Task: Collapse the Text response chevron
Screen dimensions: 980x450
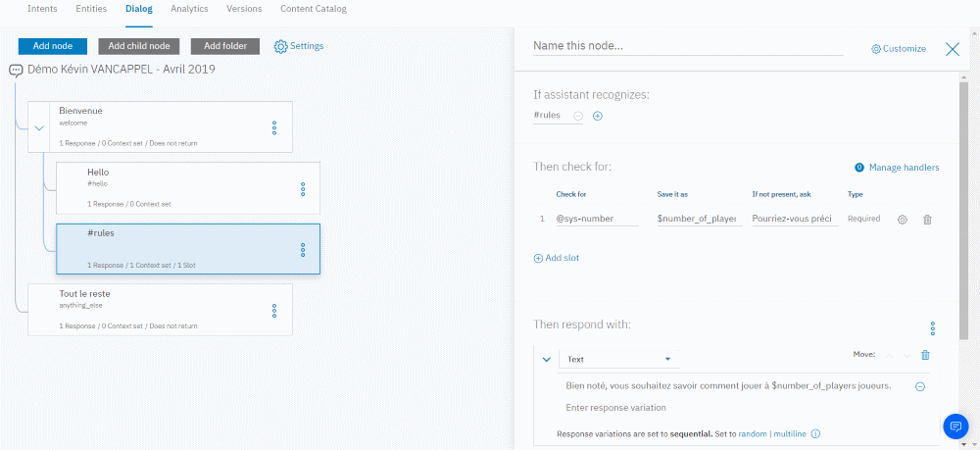Action: [x=546, y=360]
